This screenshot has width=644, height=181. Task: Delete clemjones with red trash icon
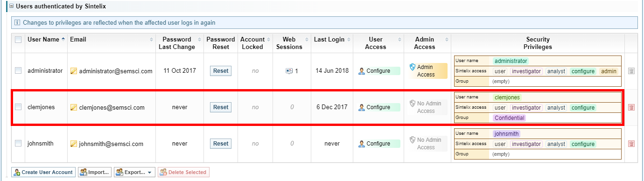[x=631, y=107]
